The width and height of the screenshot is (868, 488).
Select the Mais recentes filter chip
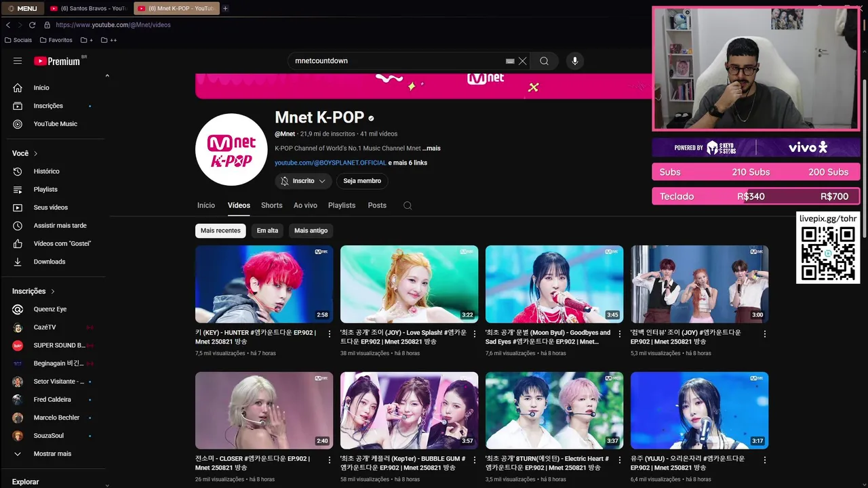(x=220, y=230)
